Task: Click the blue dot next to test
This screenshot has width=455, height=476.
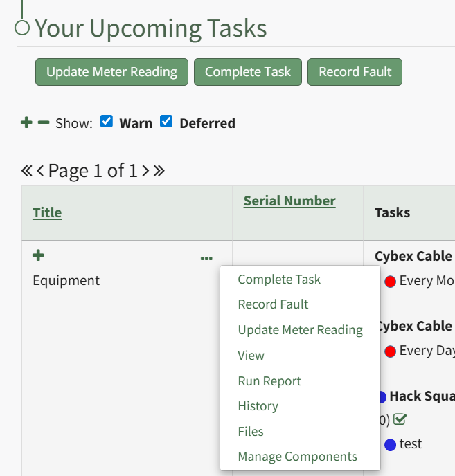Action: coord(390,444)
